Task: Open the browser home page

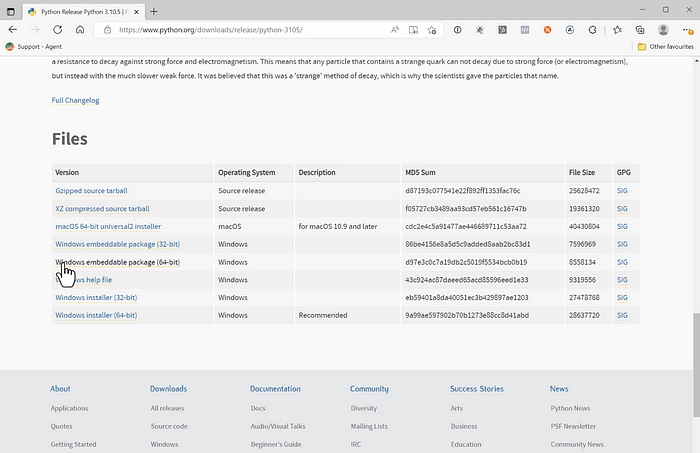Action: point(80,30)
